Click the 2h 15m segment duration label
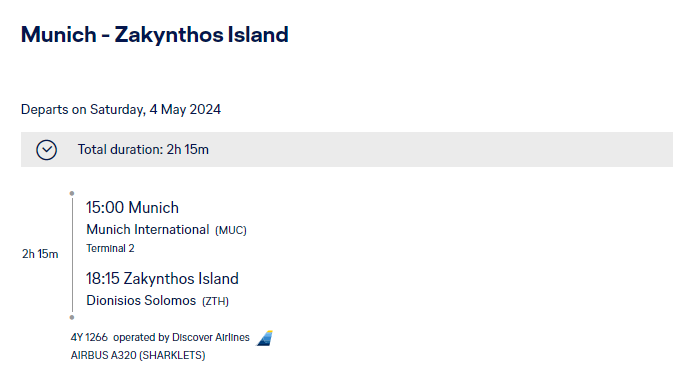The width and height of the screenshot is (691, 368). pos(40,254)
